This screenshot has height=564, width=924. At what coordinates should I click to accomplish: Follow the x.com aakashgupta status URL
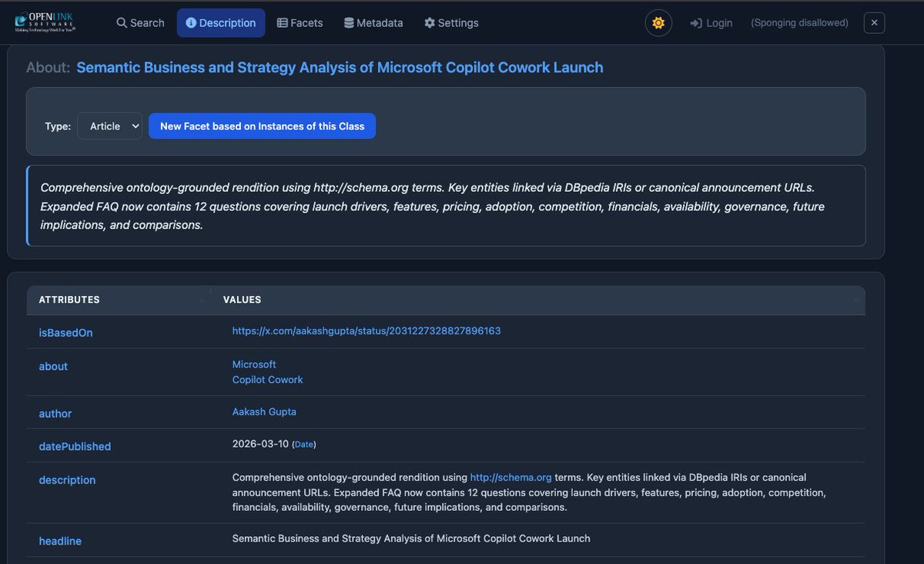coord(367,331)
